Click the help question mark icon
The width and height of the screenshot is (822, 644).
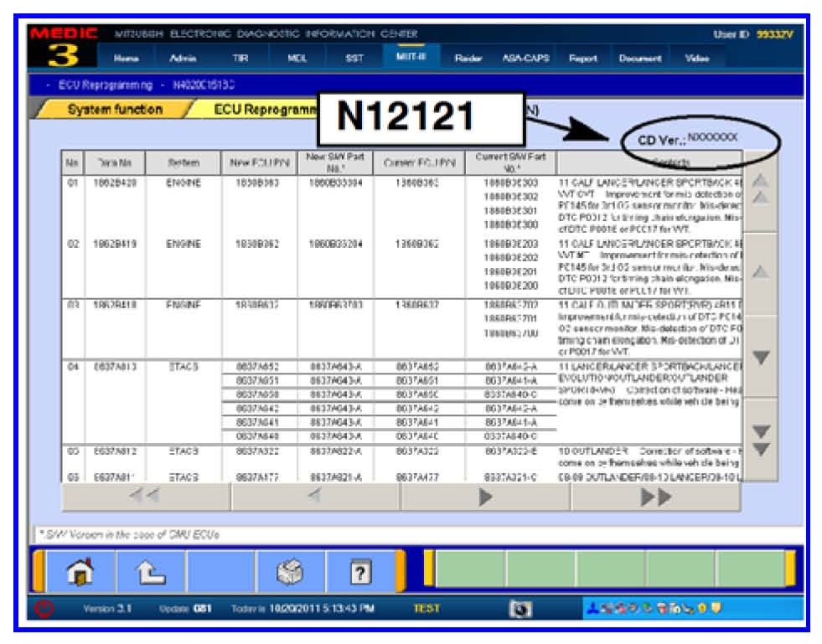[359, 573]
